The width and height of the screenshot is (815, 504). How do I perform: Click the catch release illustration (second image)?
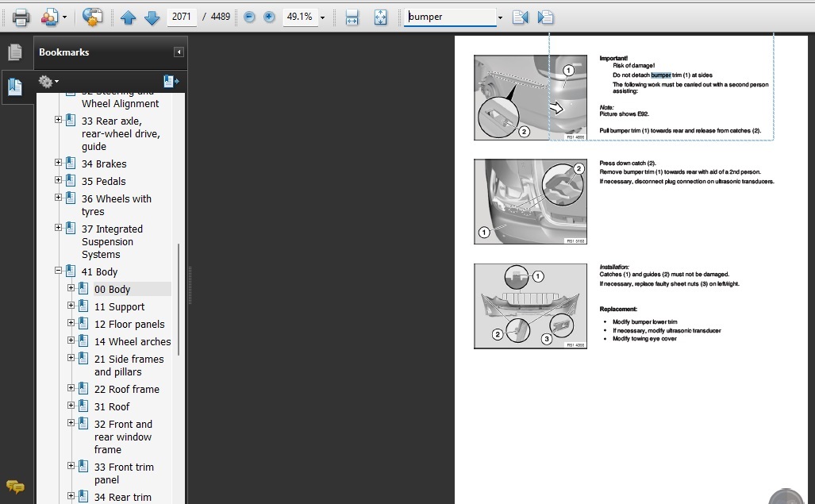tap(530, 202)
